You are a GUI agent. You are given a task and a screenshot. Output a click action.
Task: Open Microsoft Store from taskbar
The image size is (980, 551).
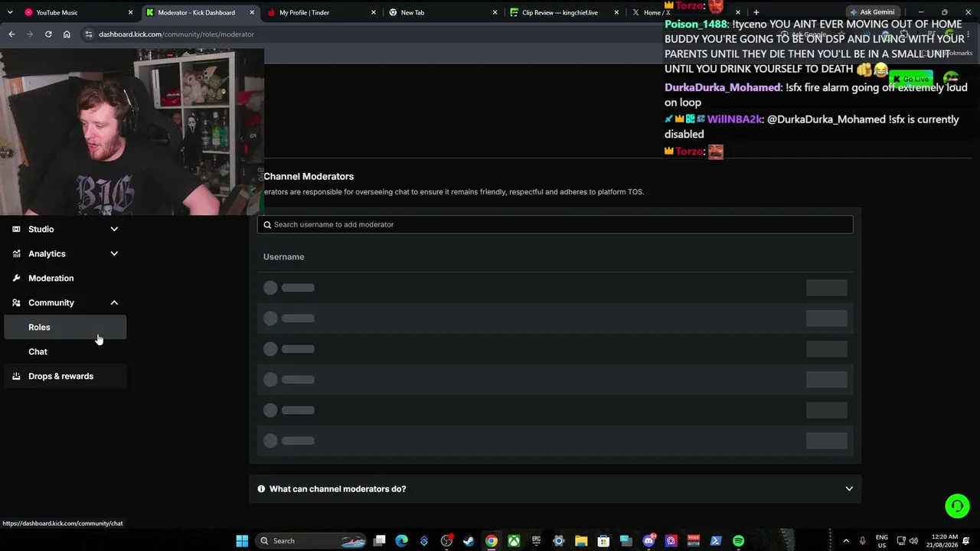point(603,541)
